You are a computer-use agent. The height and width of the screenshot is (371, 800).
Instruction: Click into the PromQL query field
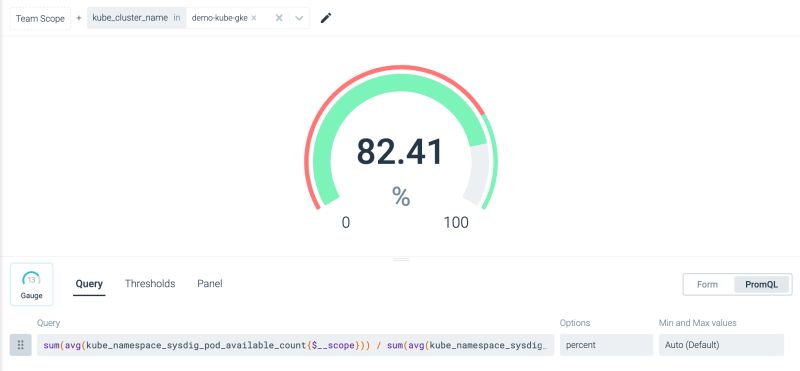coord(296,345)
